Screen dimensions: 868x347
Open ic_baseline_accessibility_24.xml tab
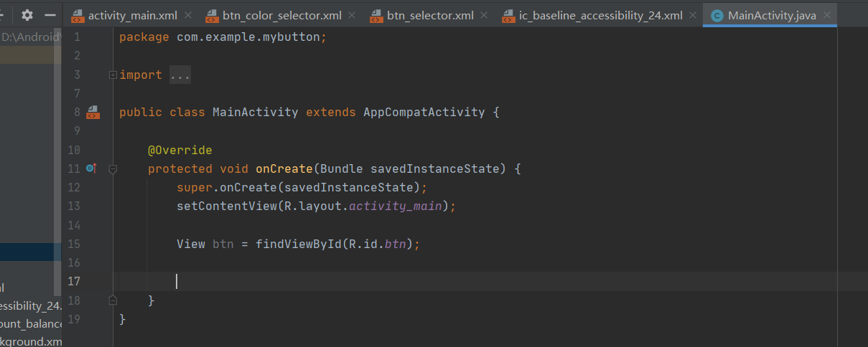(601, 14)
